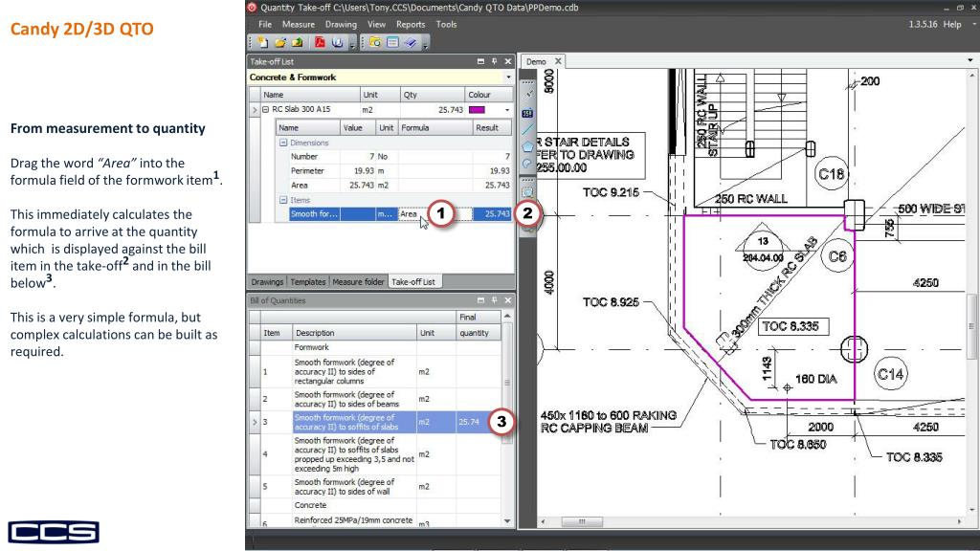Open the Measure menu
This screenshot has height=551, width=980.
299,24
